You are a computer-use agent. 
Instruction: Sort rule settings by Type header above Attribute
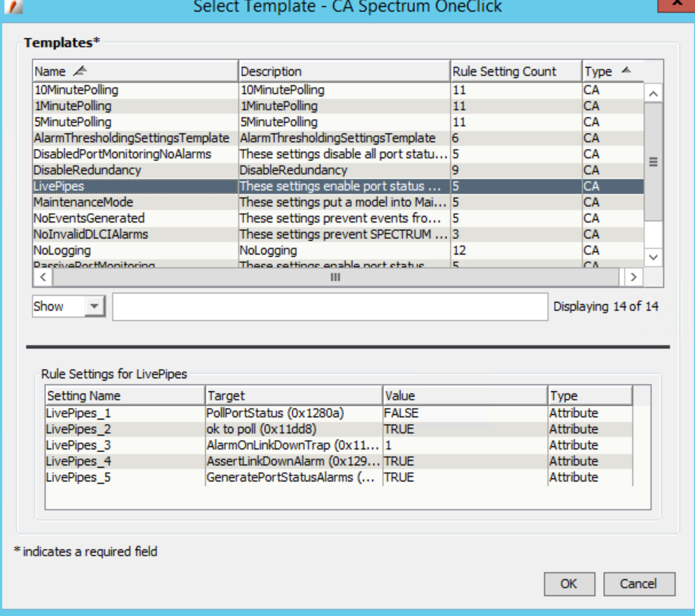pyautogui.click(x=590, y=396)
